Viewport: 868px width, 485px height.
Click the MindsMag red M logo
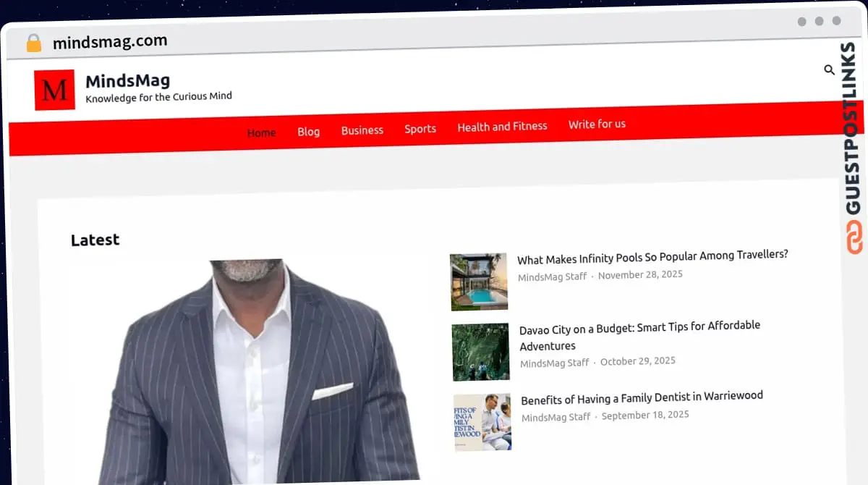[x=54, y=90]
